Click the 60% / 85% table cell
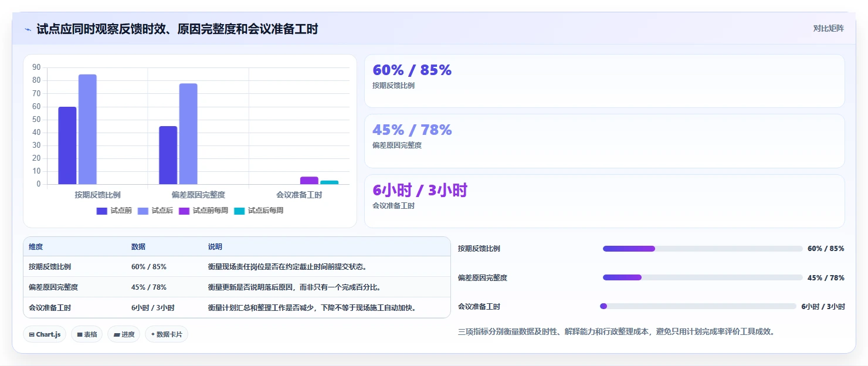 [149, 266]
